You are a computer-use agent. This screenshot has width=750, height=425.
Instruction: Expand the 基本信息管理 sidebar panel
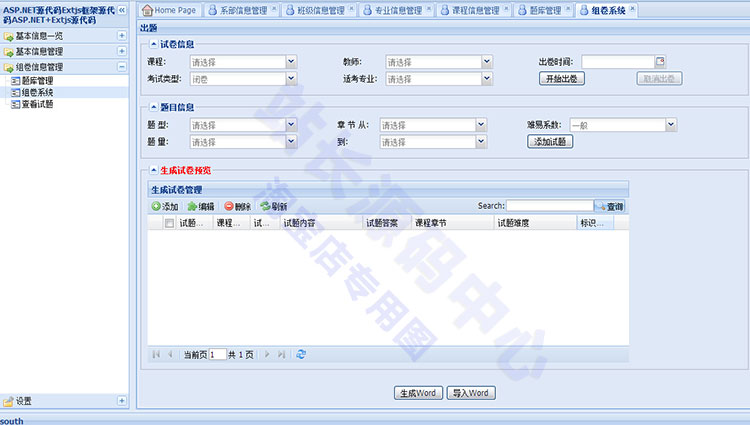[x=122, y=51]
